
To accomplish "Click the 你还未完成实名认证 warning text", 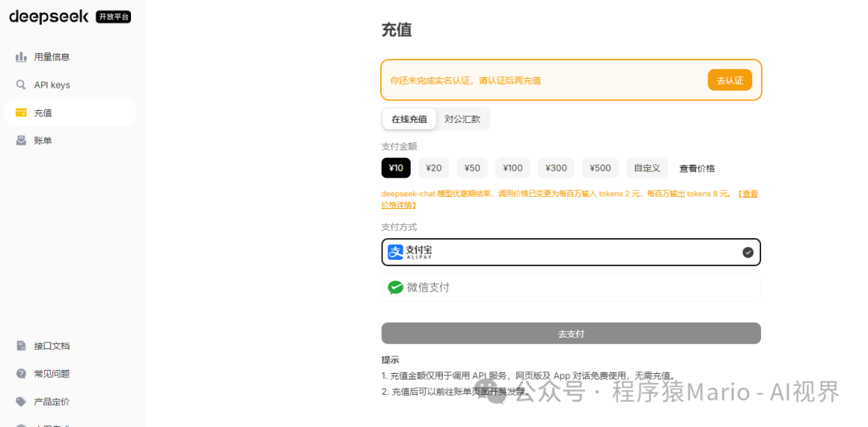I will click(x=465, y=80).
